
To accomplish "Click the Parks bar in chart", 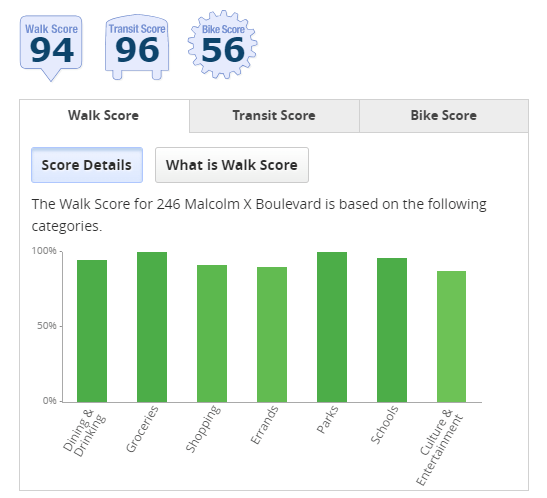I will [x=332, y=327].
